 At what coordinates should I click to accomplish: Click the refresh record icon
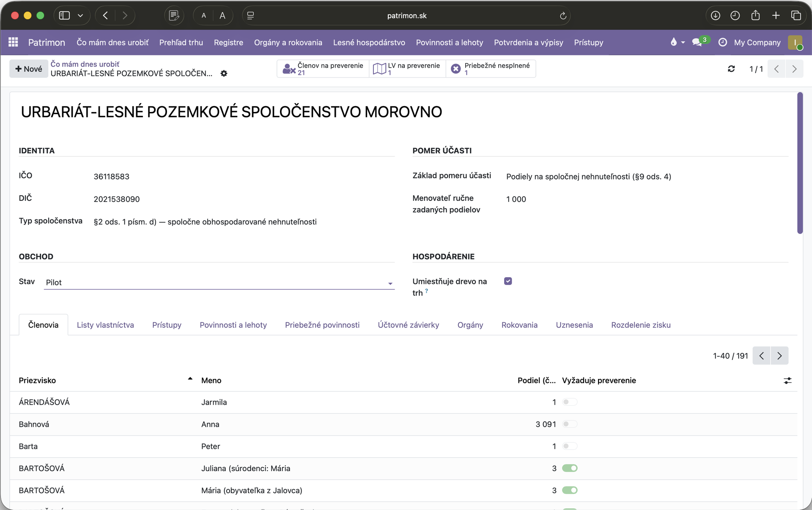point(731,69)
